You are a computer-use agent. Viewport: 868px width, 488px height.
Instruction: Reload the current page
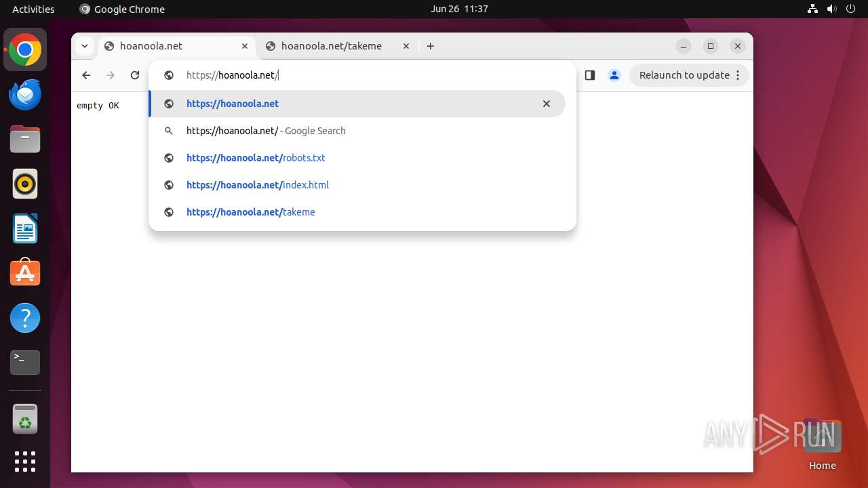tap(135, 75)
